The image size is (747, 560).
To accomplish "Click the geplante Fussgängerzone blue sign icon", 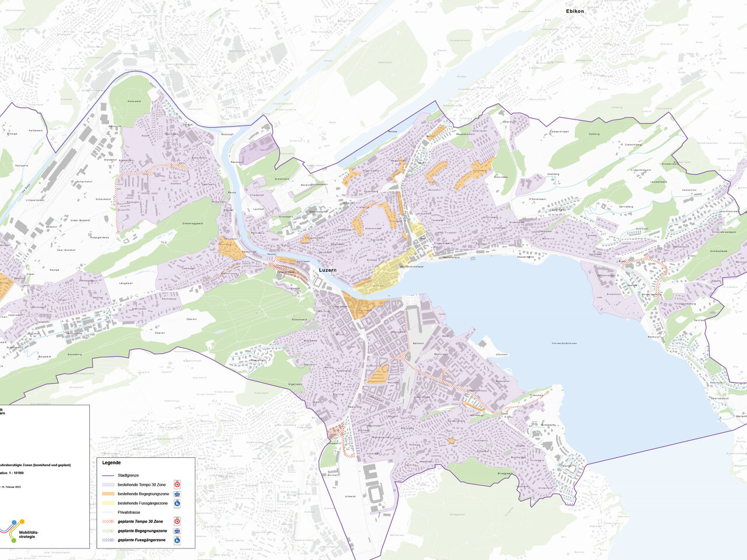I will 177,540.
